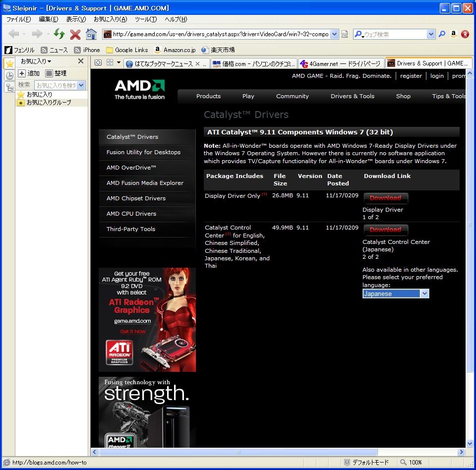This screenshot has height=470, width=476.
Task: Open the Google Links bookmark folder
Action: coord(127,50)
